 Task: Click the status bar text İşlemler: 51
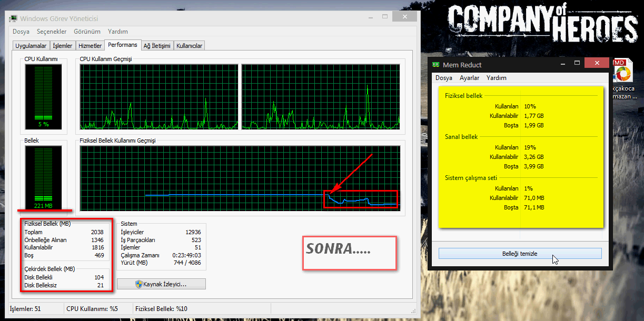coord(25,309)
